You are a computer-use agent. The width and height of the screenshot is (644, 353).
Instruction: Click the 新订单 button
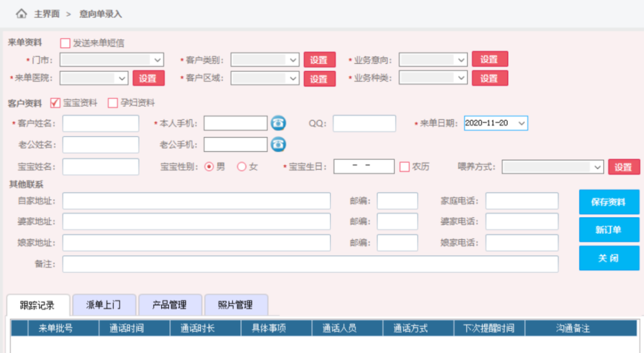click(609, 230)
